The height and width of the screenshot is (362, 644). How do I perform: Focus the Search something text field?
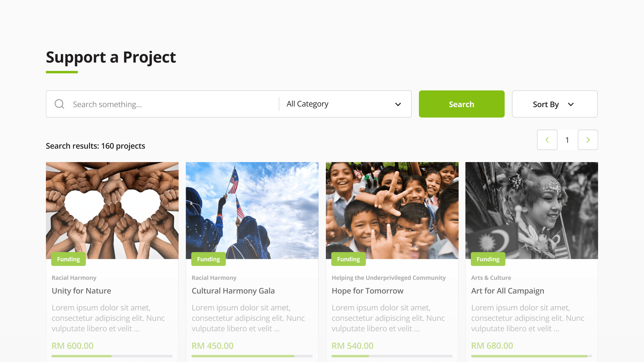pos(173,104)
